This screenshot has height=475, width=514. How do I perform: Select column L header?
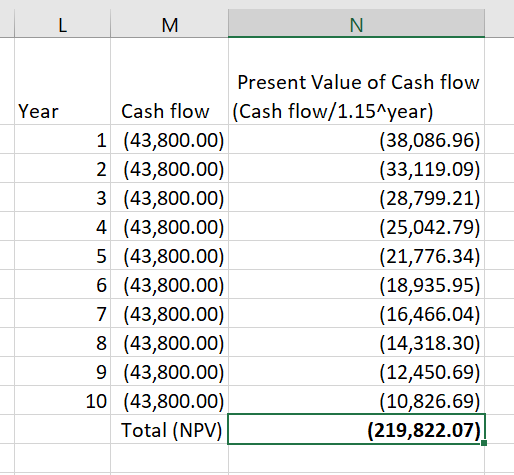62,24
